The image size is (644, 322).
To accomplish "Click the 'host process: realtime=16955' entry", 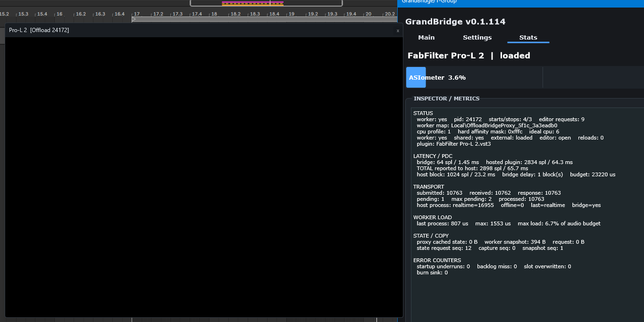I will (455, 205).
